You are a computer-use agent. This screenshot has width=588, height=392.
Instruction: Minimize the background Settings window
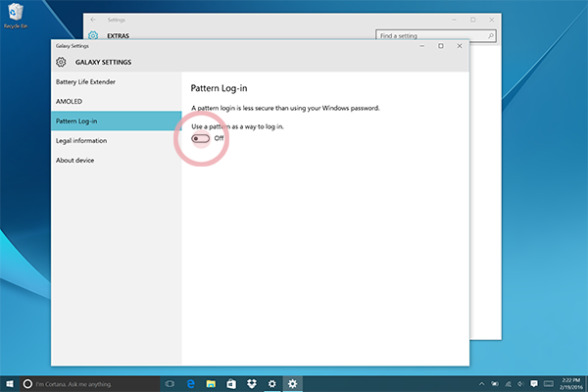click(x=454, y=20)
